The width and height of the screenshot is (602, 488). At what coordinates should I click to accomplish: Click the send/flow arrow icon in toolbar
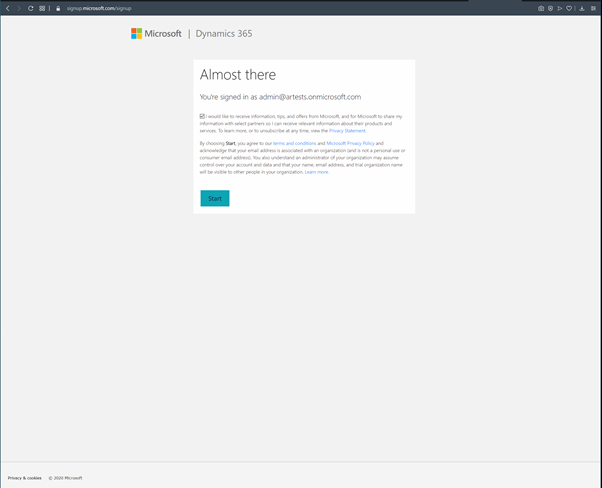point(560,8)
